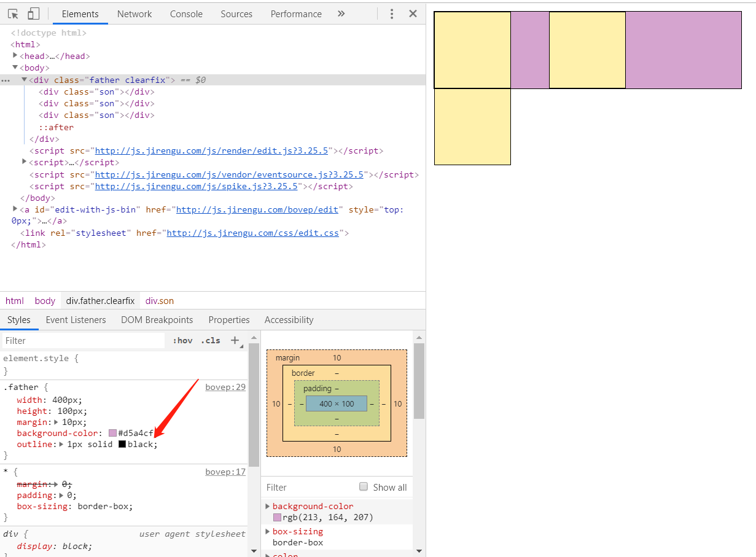Viewport: 756px width, 557px height.
Task: Collapse the div.father clearfix node
Action: coord(25,79)
